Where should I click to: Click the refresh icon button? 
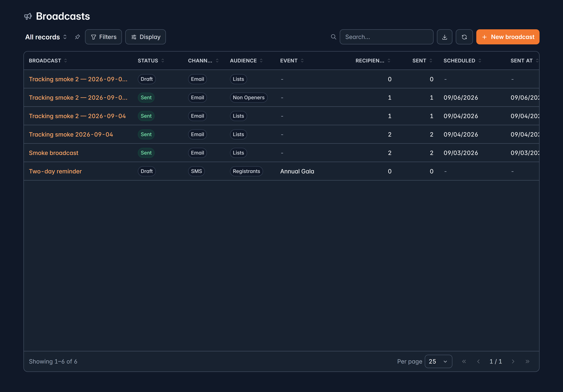tap(464, 37)
